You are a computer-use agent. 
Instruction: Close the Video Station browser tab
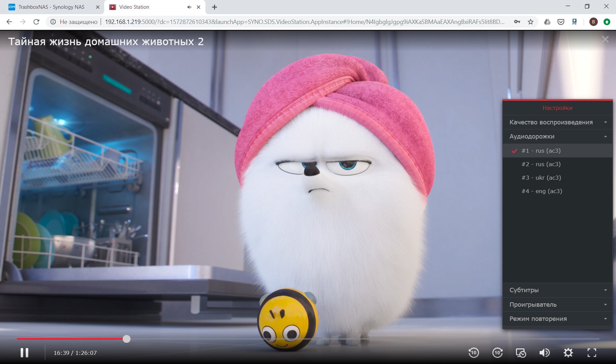pyautogui.click(x=199, y=7)
